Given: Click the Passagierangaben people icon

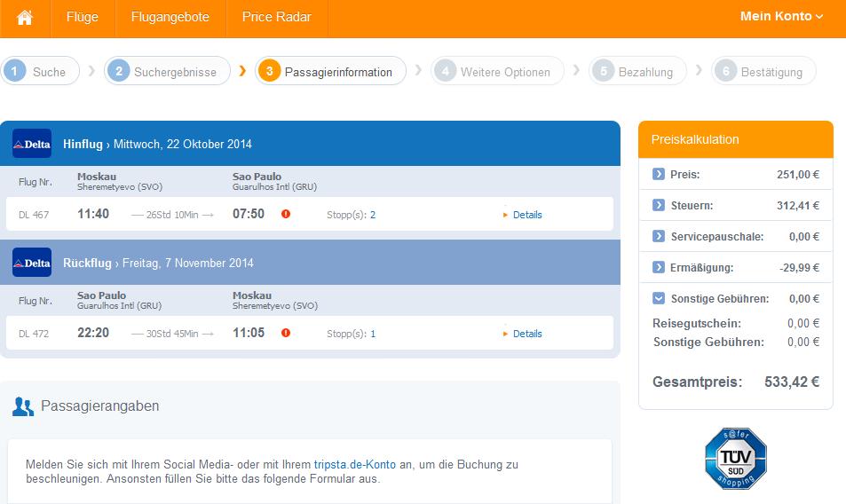Looking at the screenshot, I should coord(23,406).
